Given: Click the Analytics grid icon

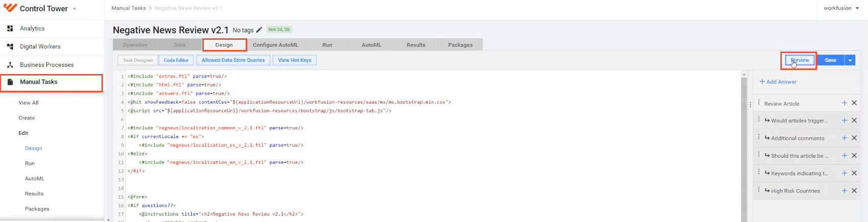Looking at the screenshot, I should click(10, 29).
